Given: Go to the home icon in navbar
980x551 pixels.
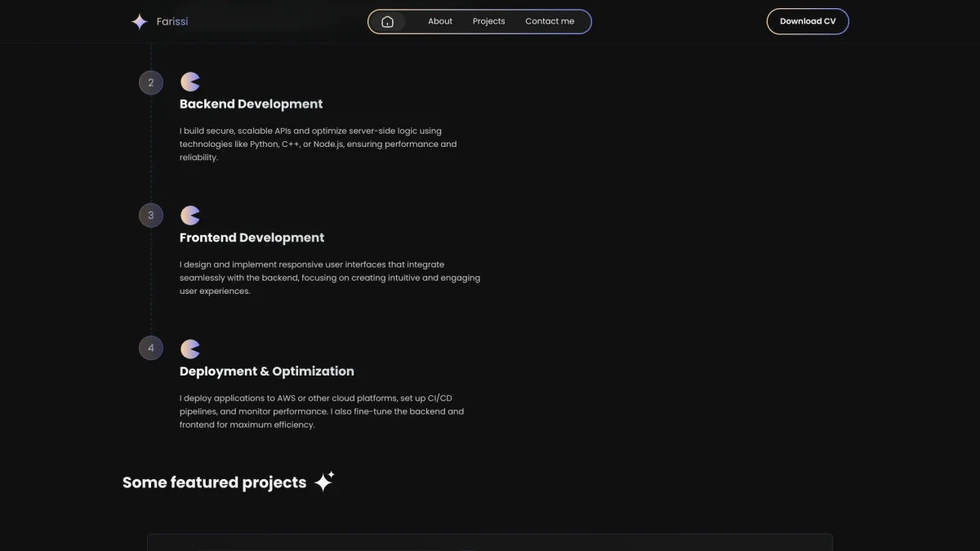Looking at the screenshot, I should pyautogui.click(x=388, y=22).
